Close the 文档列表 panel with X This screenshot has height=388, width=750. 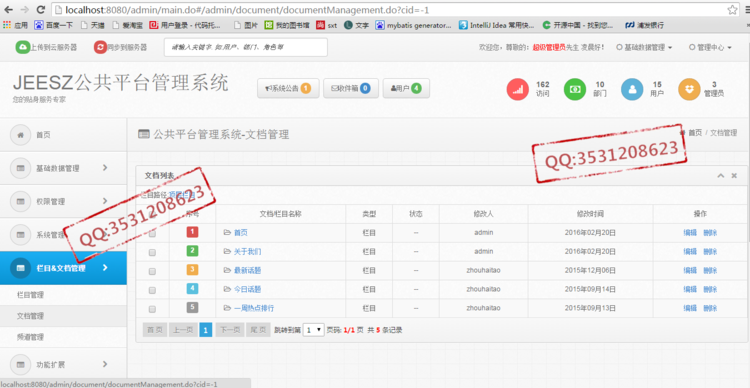click(734, 176)
